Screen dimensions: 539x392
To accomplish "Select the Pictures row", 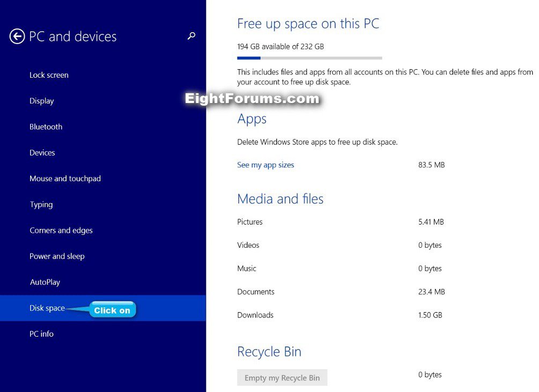I will pyautogui.click(x=250, y=222).
